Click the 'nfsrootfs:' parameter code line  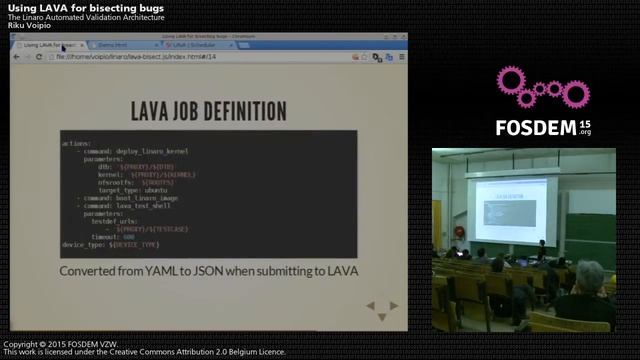[x=136, y=182]
